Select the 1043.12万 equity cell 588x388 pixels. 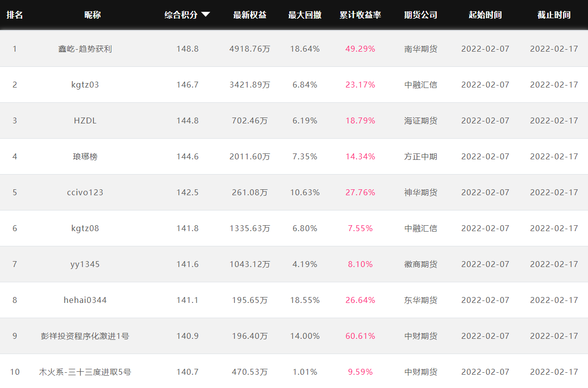[250, 264]
